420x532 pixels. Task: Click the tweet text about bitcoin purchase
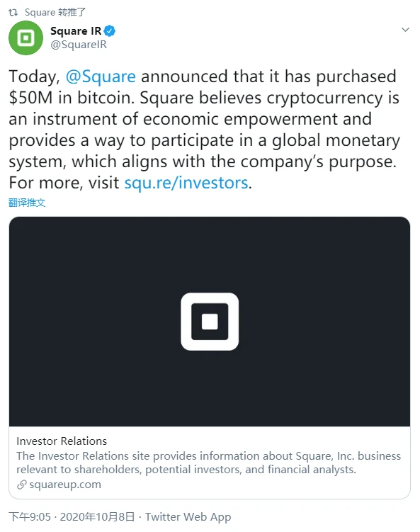coord(204,129)
